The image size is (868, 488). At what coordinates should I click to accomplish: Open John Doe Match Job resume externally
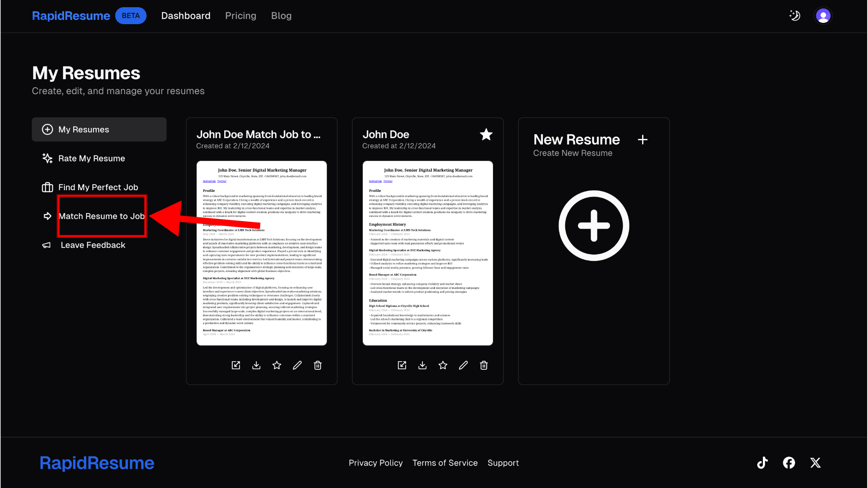pos(236,365)
